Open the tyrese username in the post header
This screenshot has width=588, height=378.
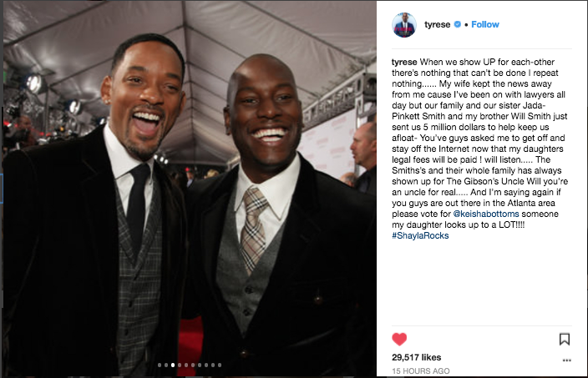click(x=438, y=24)
